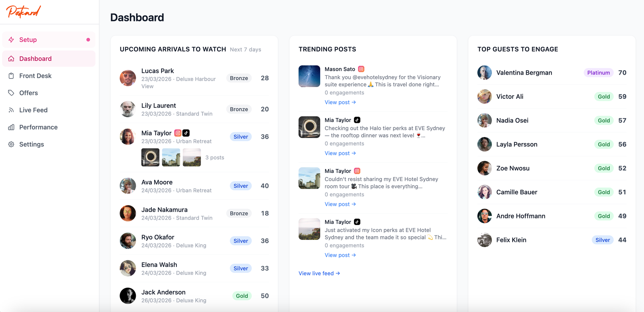Screen dimensions: 644x312
Task: Click the pink Setup notification dot
Action: pyautogui.click(x=88, y=40)
